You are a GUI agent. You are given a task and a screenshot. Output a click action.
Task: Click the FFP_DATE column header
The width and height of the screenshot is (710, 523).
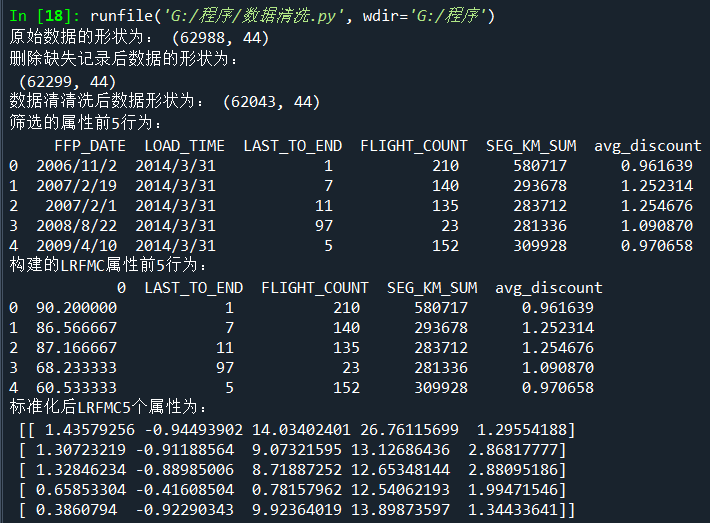[90, 146]
